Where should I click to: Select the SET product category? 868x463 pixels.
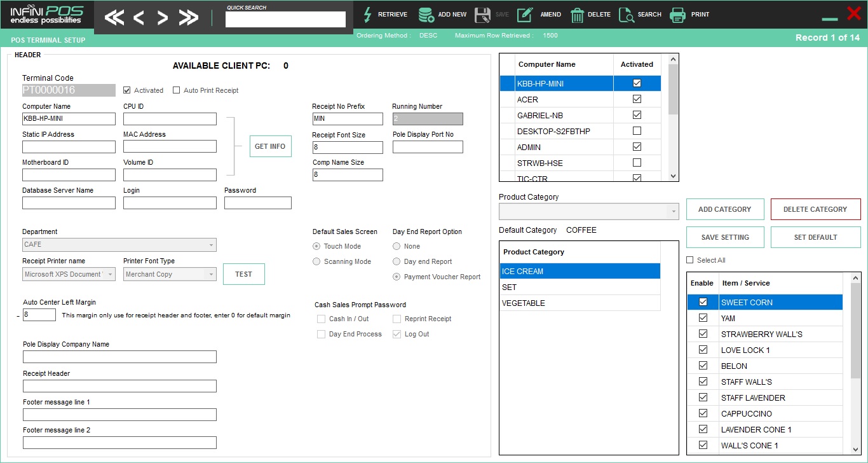(580, 287)
